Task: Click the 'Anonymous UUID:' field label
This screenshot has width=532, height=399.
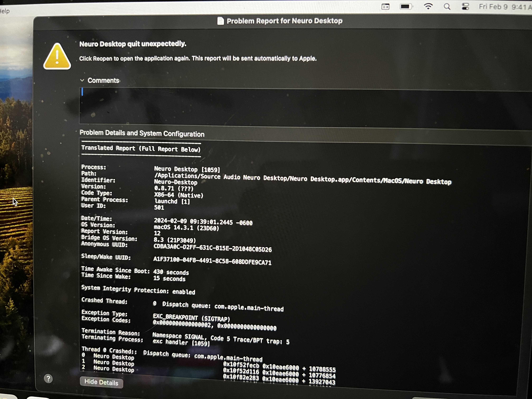Action: coord(104,244)
